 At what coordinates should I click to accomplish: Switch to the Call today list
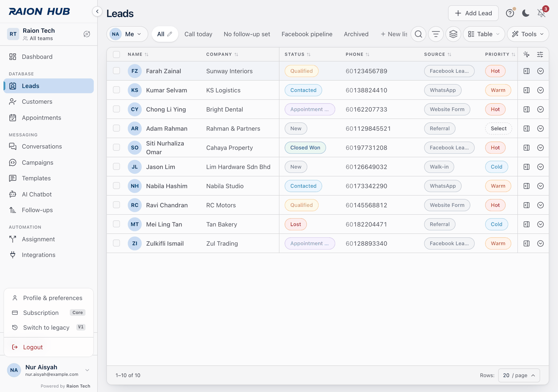pos(198,34)
